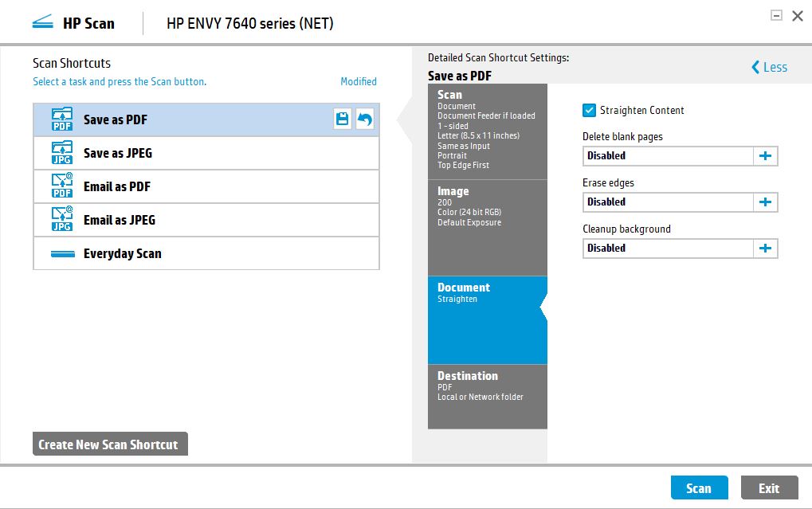Click the HP ENVY 7640 series title
The image size is (812, 509).
(250, 23)
